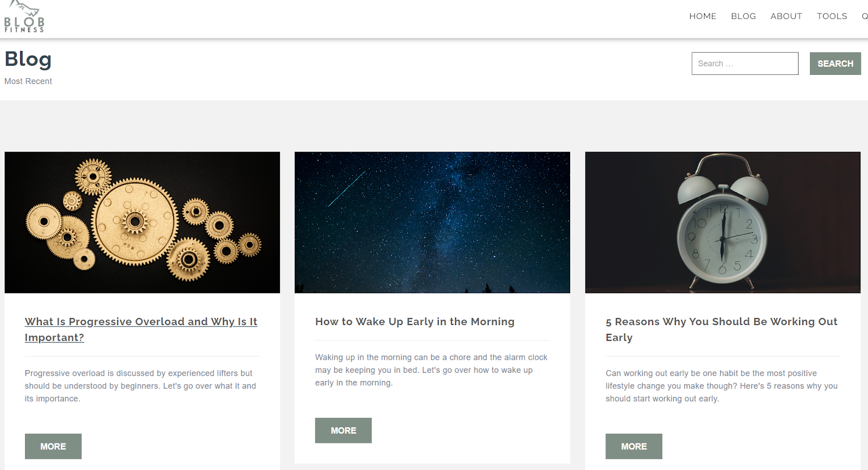Select the alarm clock thumbnail image
The height and width of the screenshot is (470, 868).
[x=723, y=223]
